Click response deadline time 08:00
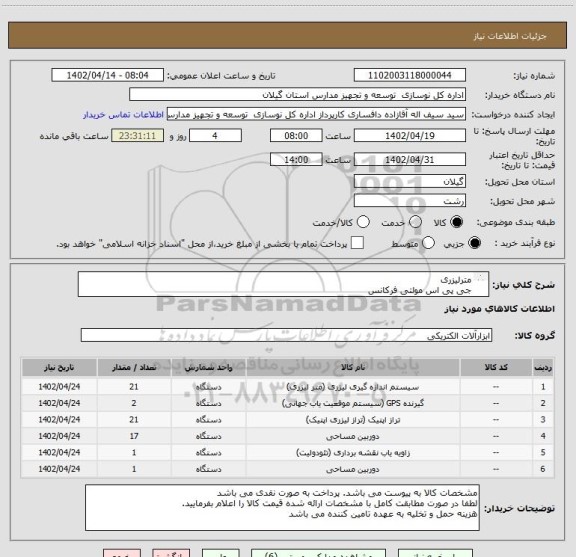 pos(296,136)
